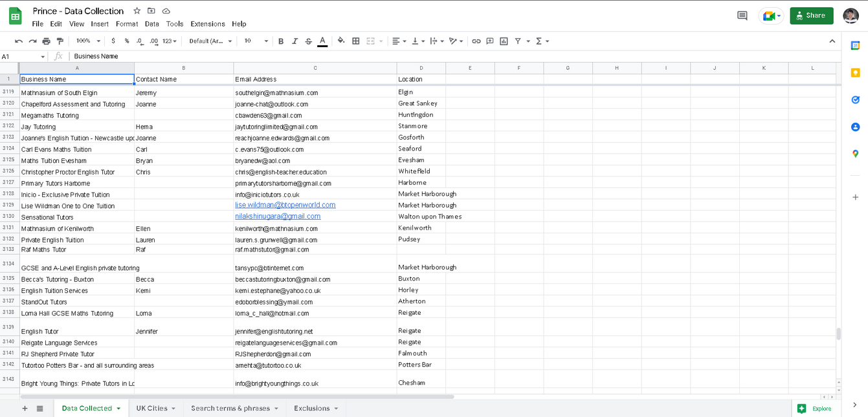Open the Borders tool

click(355, 41)
